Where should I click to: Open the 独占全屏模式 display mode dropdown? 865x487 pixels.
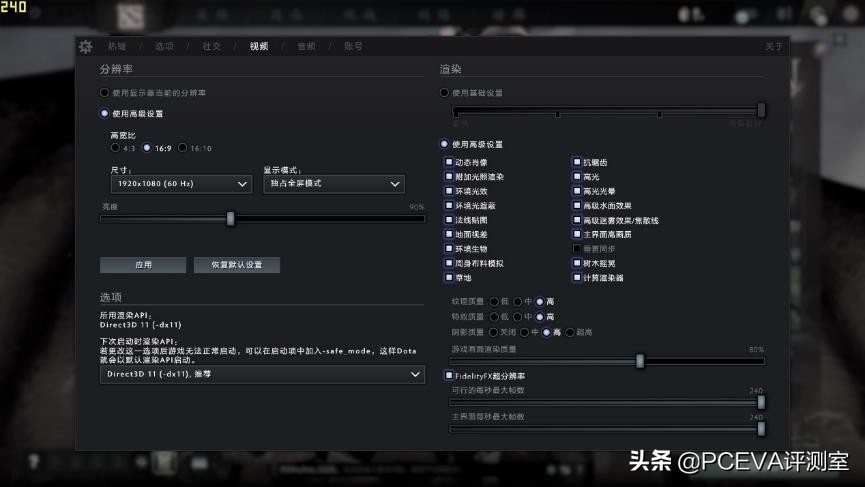tap(334, 184)
